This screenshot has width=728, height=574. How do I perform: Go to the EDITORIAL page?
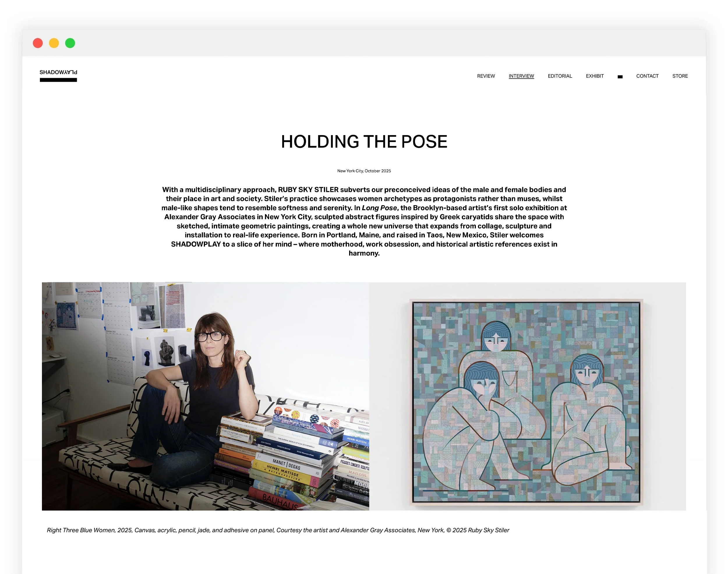point(559,76)
